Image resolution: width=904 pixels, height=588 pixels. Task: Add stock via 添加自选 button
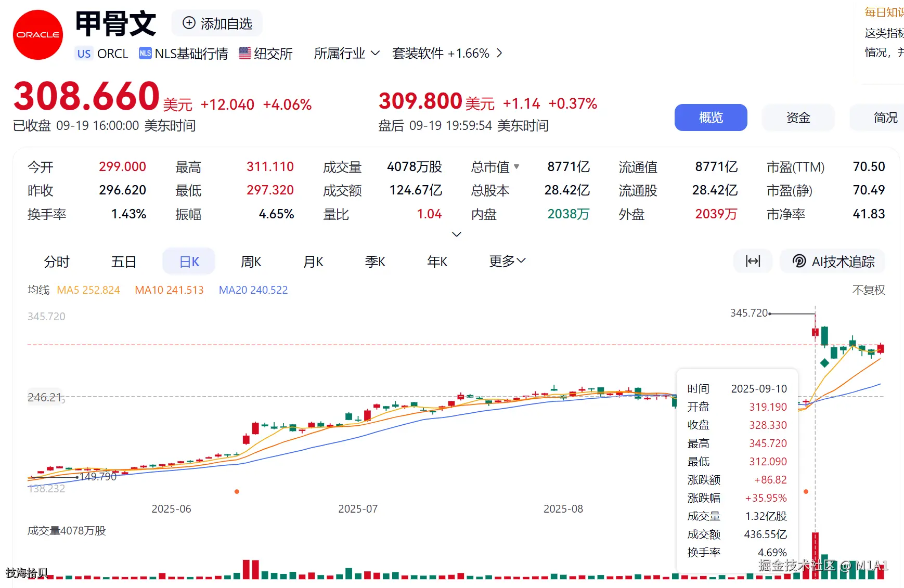pyautogui.click(x=217, y=23)
